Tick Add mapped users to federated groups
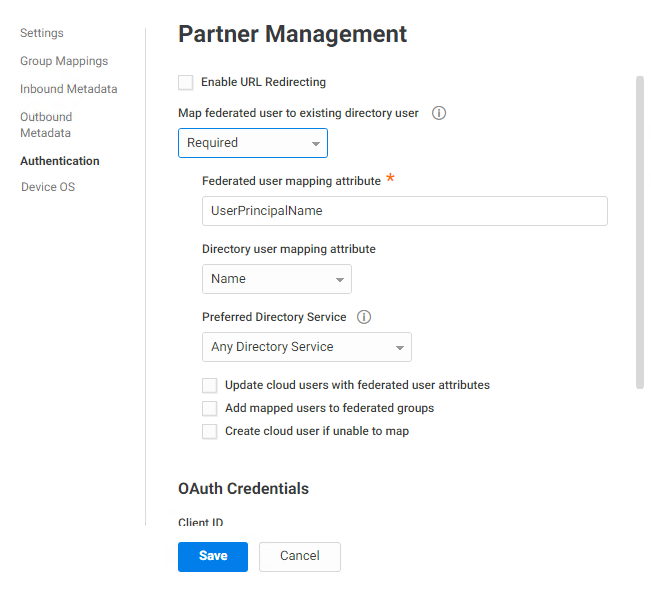651x591 pixels. (x=210, y=408)
